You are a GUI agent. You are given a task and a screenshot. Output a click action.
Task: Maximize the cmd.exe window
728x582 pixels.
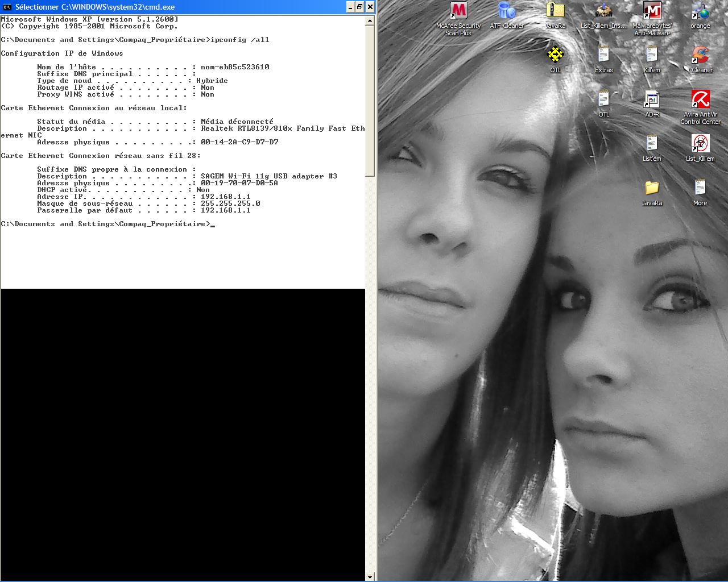[x=360, y=7]
